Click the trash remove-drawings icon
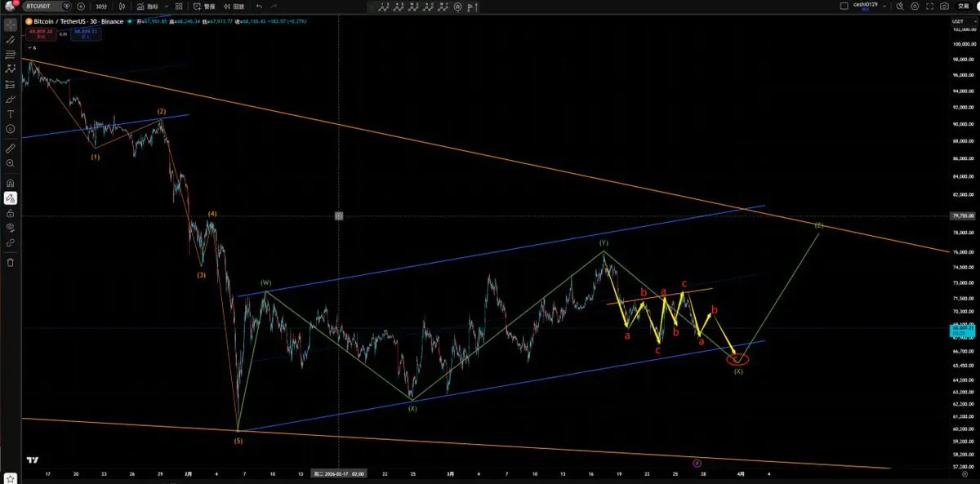Image resolution: width=980 pixels, height=484 pixels. tap(11, 262)
